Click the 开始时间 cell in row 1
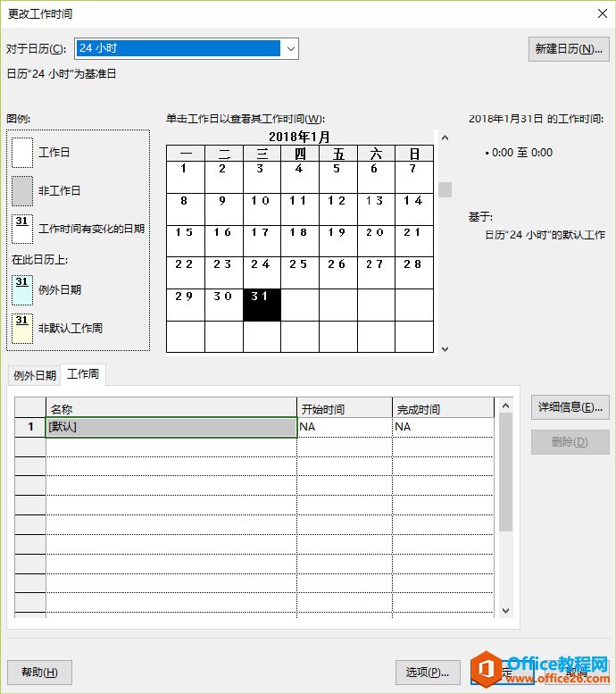This screenshot has height=694, width=616. (344, 428)
